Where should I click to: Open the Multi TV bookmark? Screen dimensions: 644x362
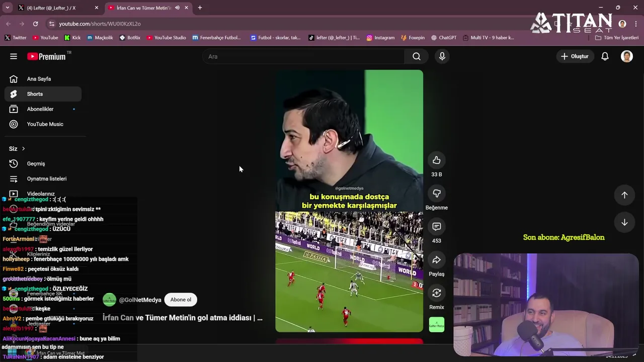tap(489, 38)
